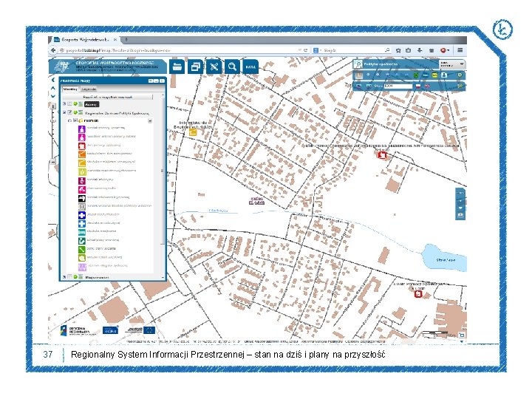Switch to the Warstwy tab
The height and width of the screenshot is (399, 532).
pyautogui.click(x=70, y=89)
